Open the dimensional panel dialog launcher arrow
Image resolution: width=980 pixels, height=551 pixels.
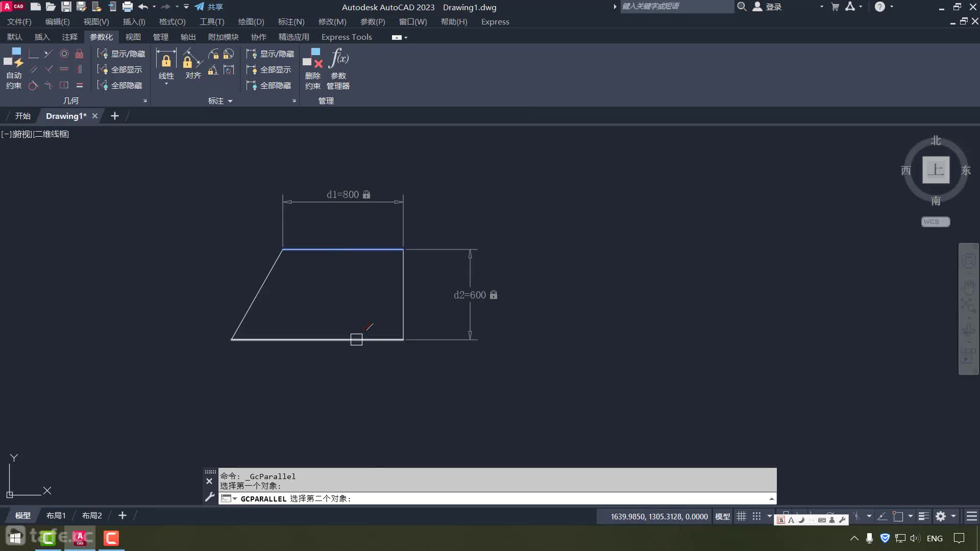click(x=294, y=101)
